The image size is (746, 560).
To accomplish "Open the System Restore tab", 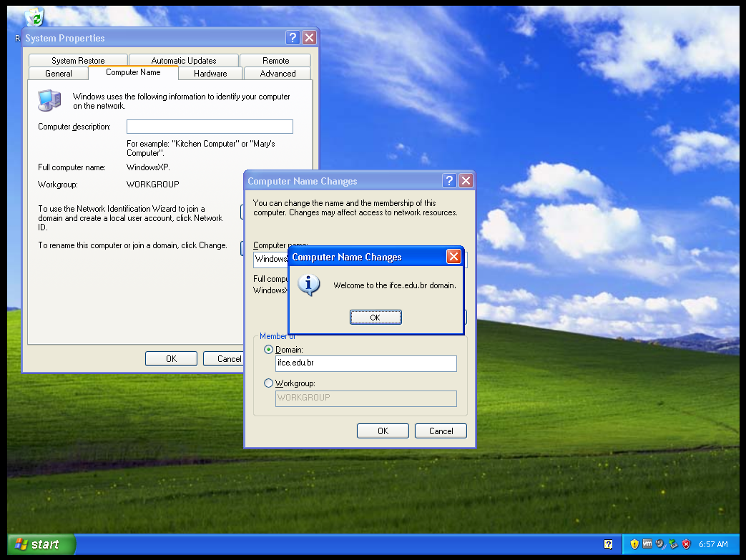I will click(78, 60).
